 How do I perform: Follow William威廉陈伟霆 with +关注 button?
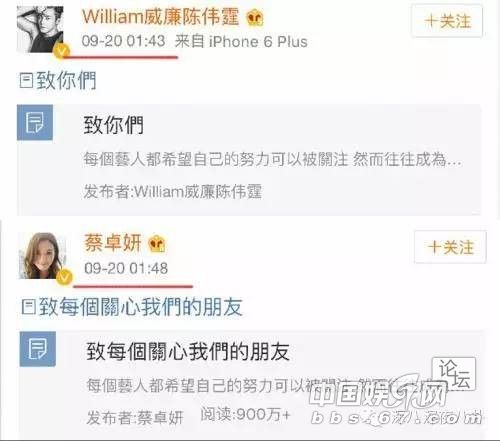click(447, 21)
